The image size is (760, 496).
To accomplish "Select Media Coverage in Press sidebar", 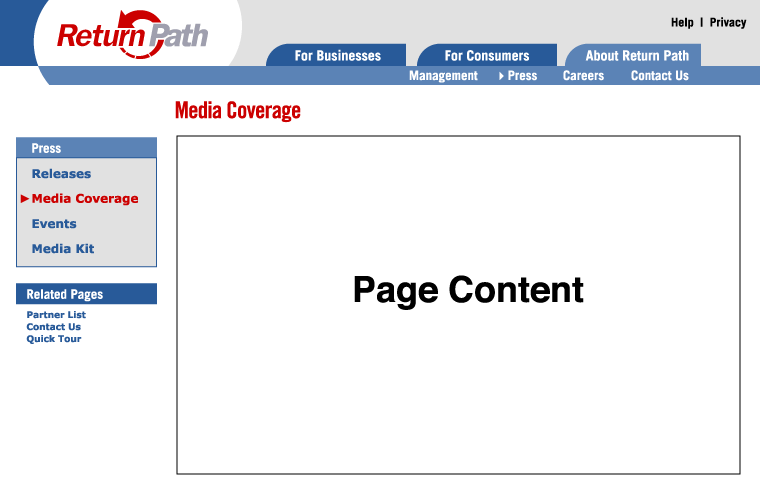I will pos(85,198).
